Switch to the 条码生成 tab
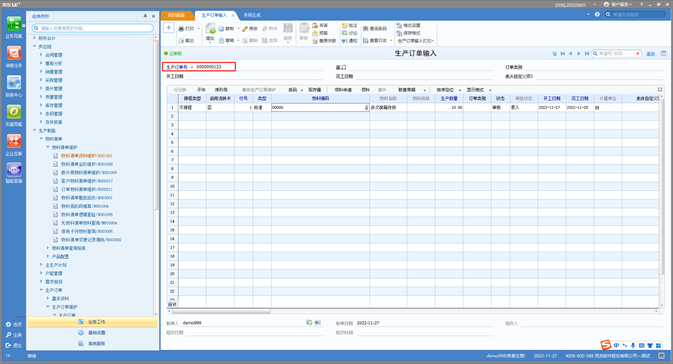The width and height of the screenshot is (673, 364). pyautogui.click(x=252, y=15)
